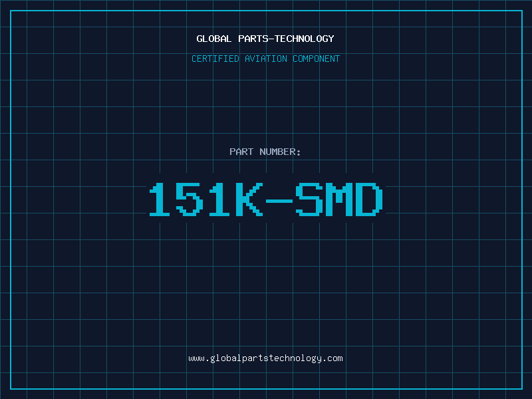Click the PARTS-TECHNOLOGY header text
The height and width of the screenshot is (399, 532).
coord(286,39)
